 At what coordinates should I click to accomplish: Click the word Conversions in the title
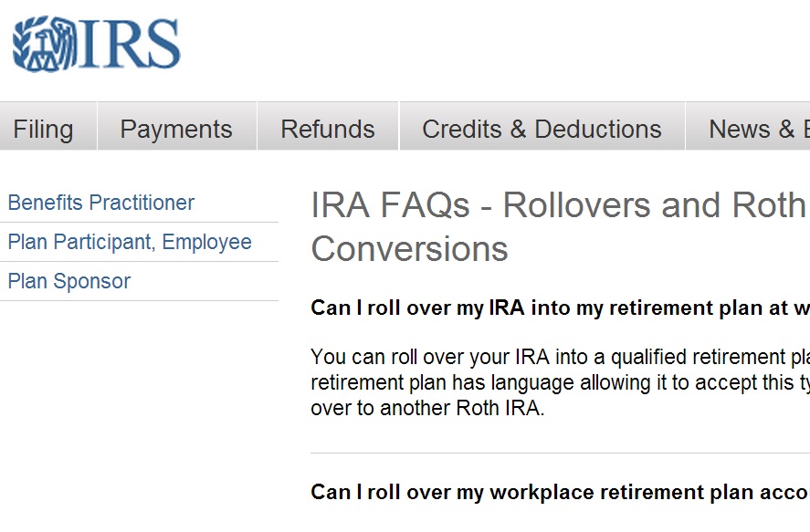point(410,249)
